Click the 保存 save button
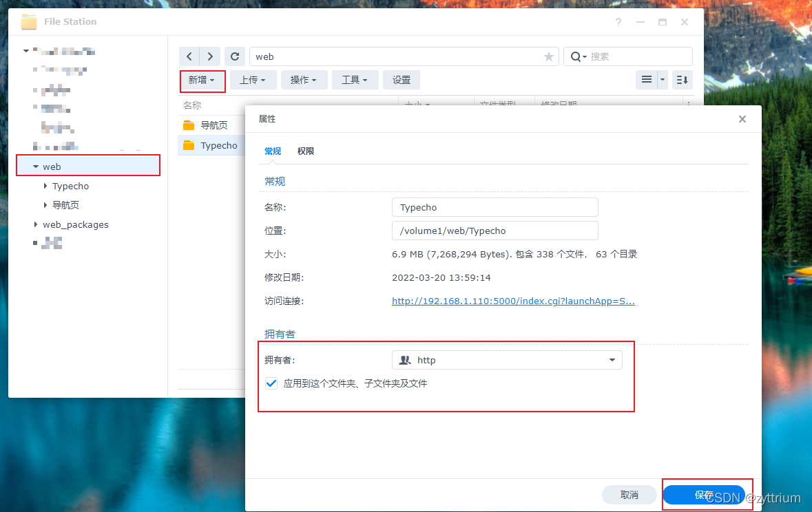 (x=705, y=495)
